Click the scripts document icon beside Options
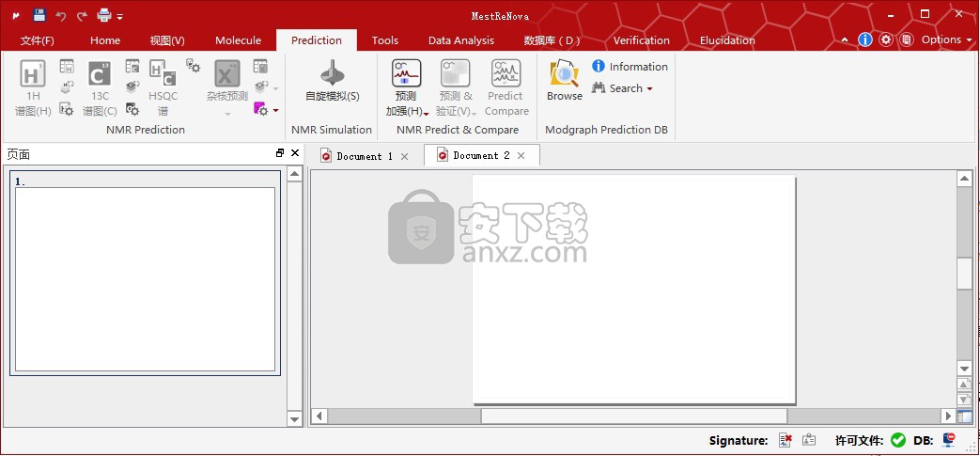 click(x=907, y=40)
